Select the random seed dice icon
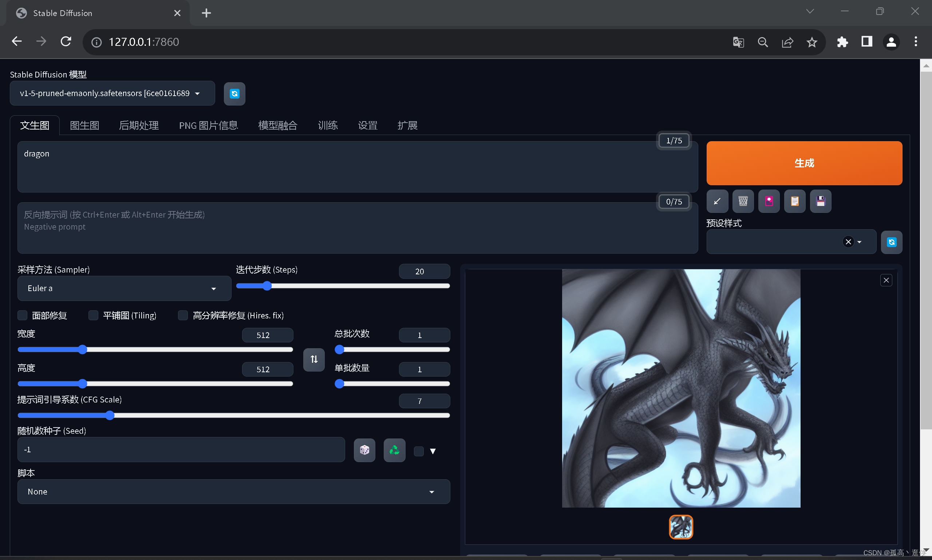932x560 pixels. pyautogui.click(x=363, y=450)
